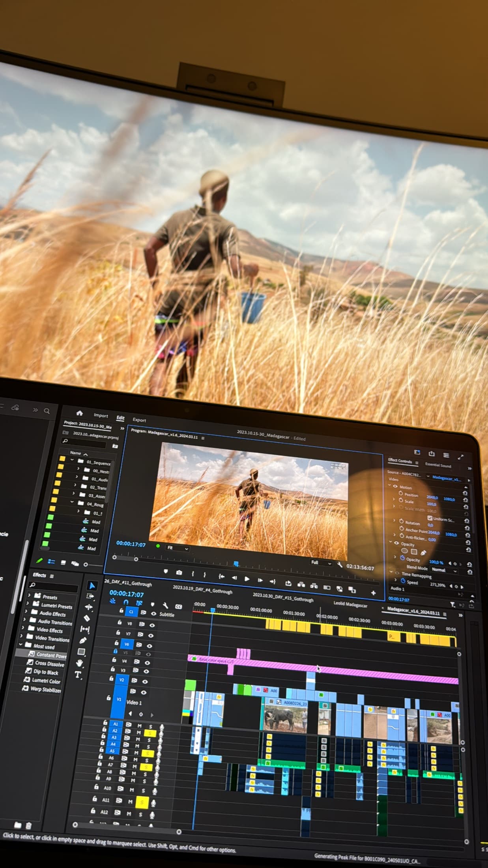488x868 pixels.
Task: Open the Captions CC track options
Action: point(178,607)
